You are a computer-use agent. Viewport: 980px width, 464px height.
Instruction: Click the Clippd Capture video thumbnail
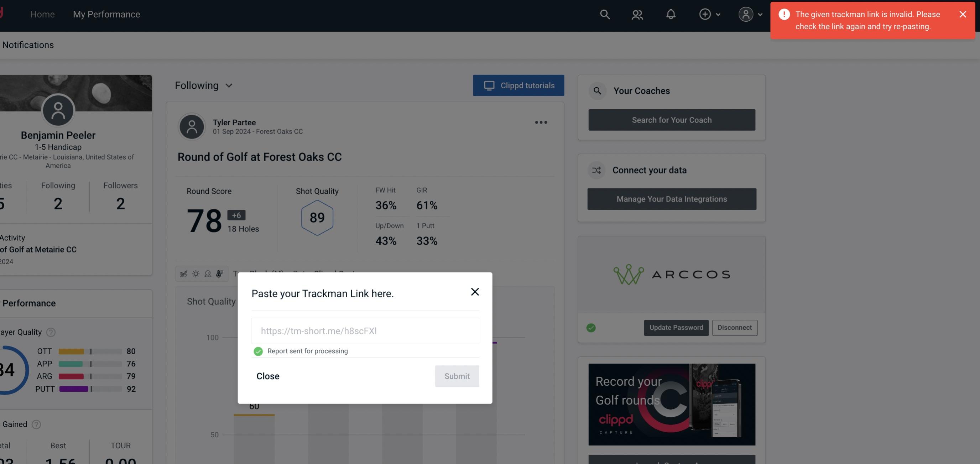point(672,404)
